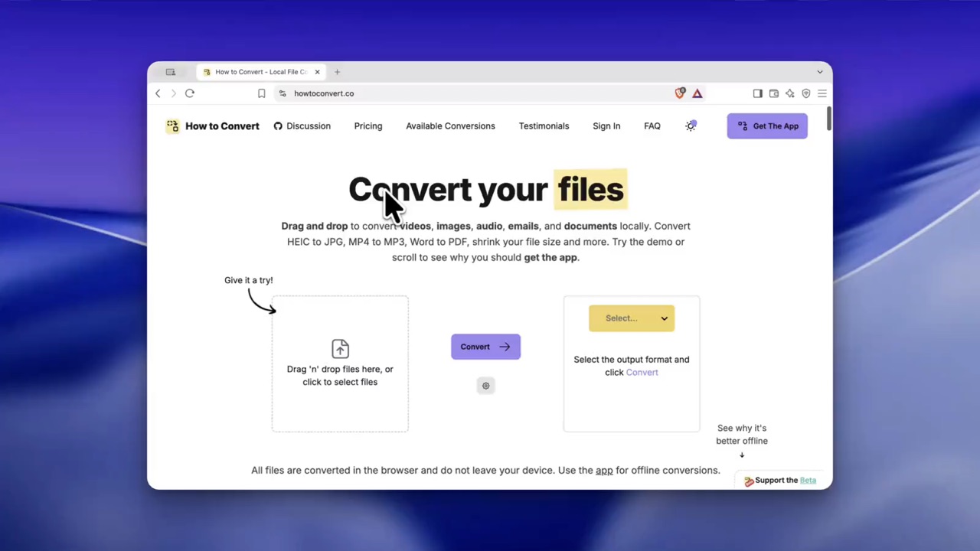Click the purple Convert button
The image size is (980, 551).
click(485, 347)
